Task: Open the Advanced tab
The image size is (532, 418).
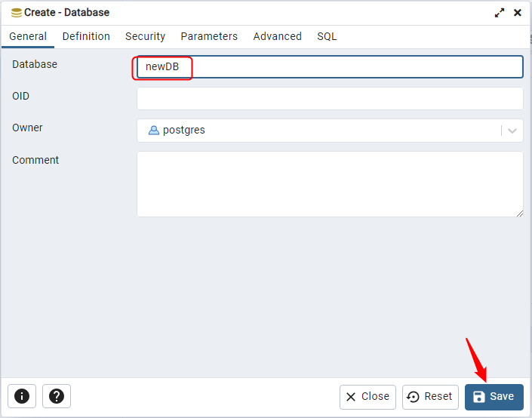Action: [277, 36]
